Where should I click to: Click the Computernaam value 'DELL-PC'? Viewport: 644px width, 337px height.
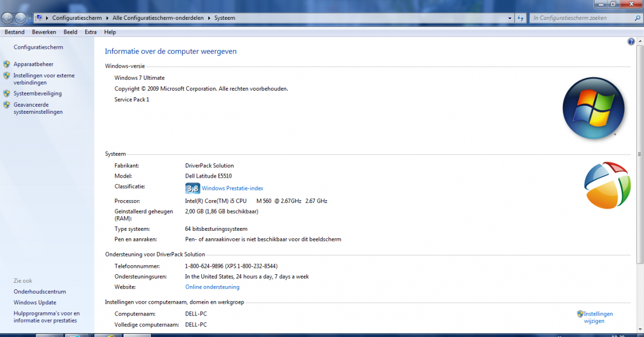[196, 314]
